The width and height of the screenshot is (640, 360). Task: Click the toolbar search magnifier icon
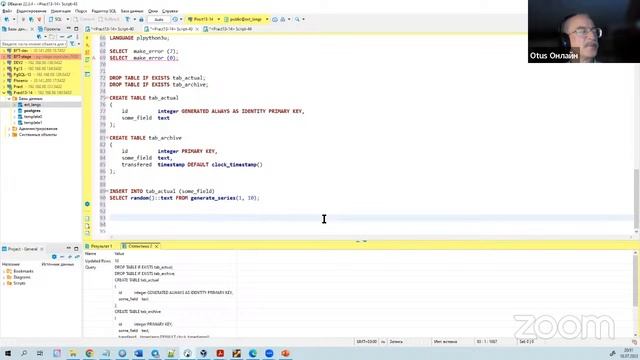pyautogui.click(x=298, y=19)
